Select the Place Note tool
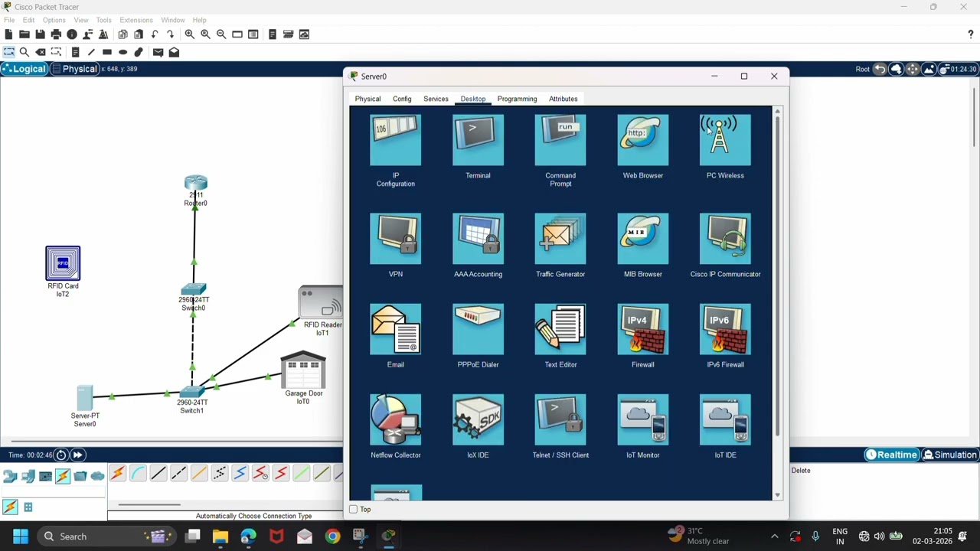 pyautogui.click(x=75, y=52)
